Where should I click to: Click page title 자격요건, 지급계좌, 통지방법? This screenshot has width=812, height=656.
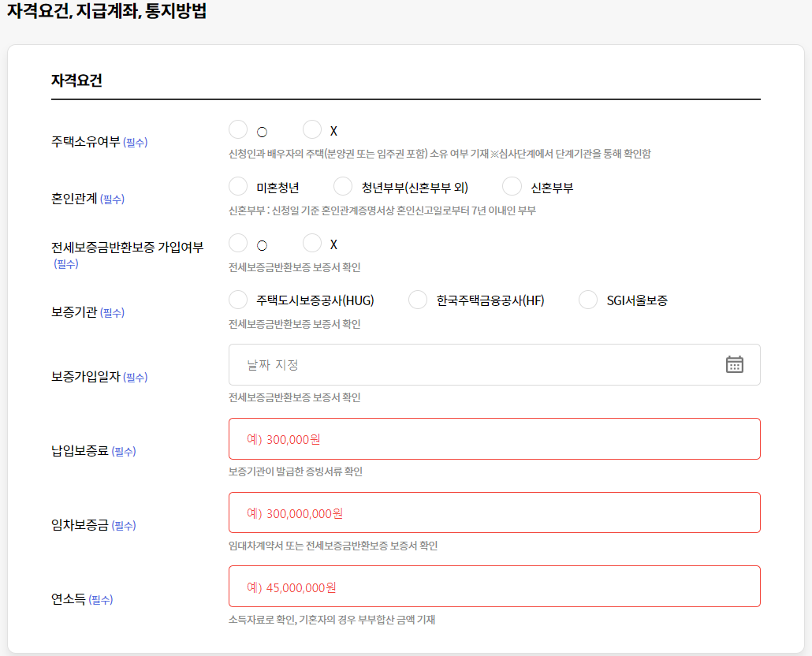pyautogui.click(x=106, y=10)
